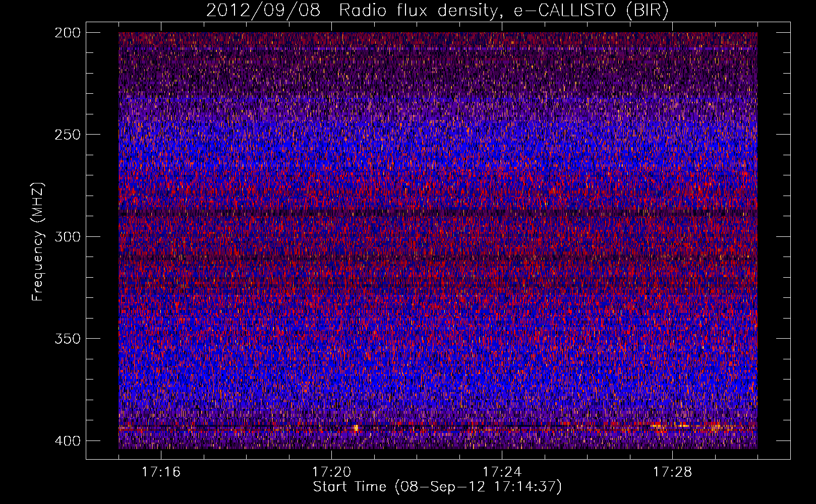816x504 pixels.
Task: Click the 17:24 time tick label
Action: (x=502, y=472)
